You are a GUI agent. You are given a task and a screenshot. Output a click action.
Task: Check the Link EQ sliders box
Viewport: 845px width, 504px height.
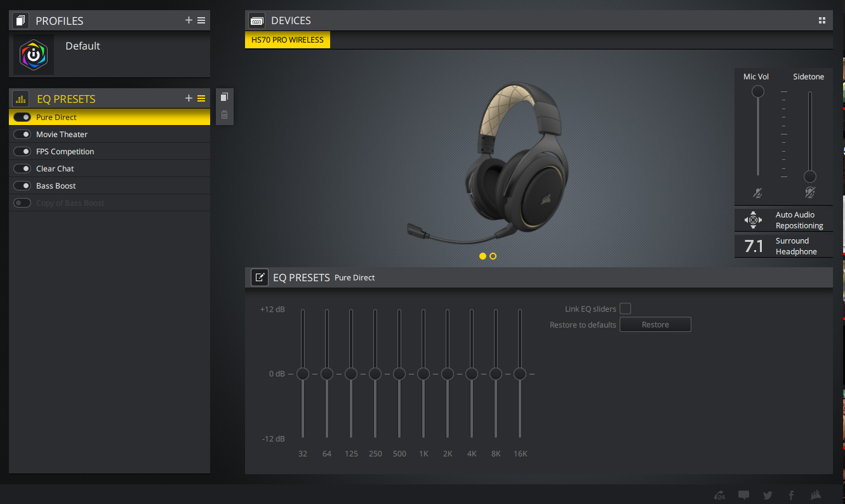point(625,308)
